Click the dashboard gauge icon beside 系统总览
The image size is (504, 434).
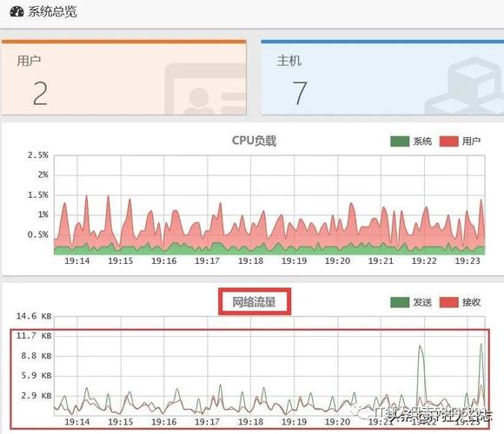click(x=17, y=12)
